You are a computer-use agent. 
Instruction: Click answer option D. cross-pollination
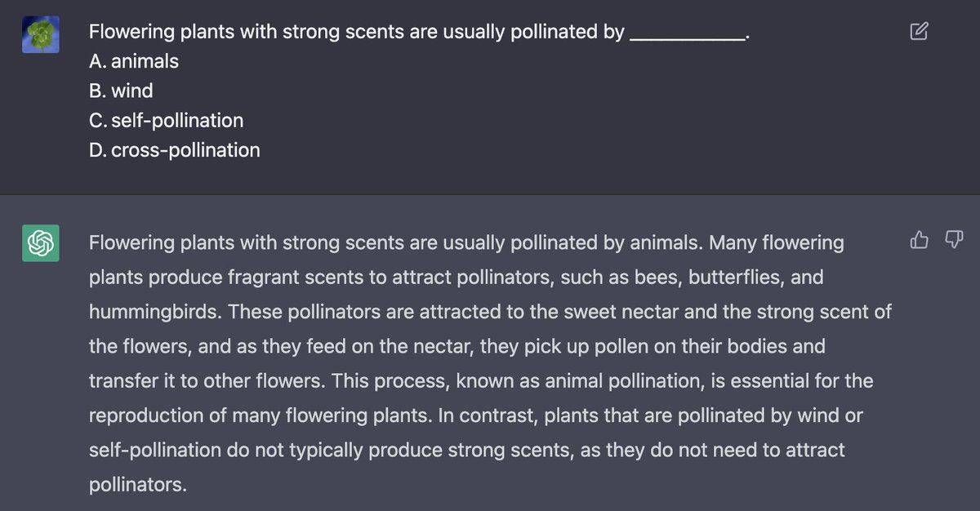click(x=175, y=150)
